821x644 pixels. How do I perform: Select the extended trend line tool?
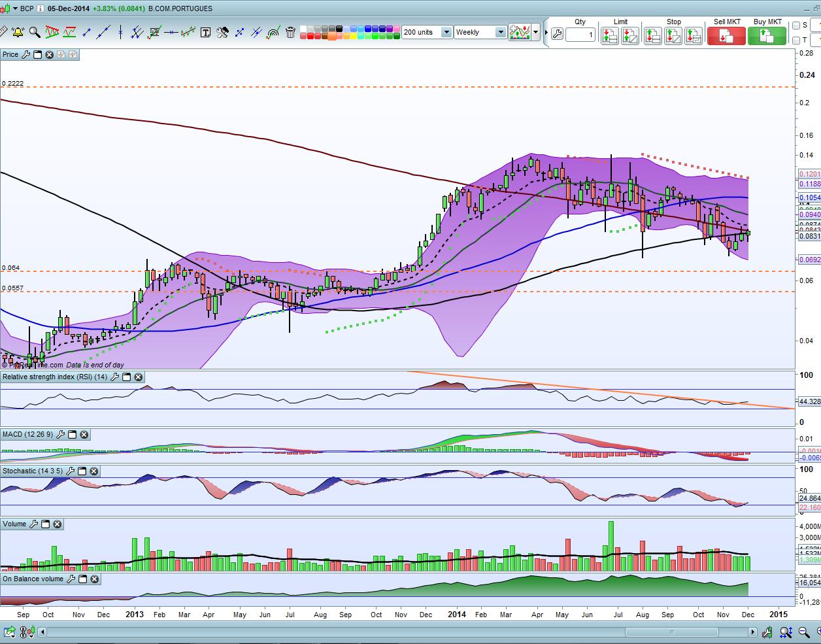tap(103, 32)
